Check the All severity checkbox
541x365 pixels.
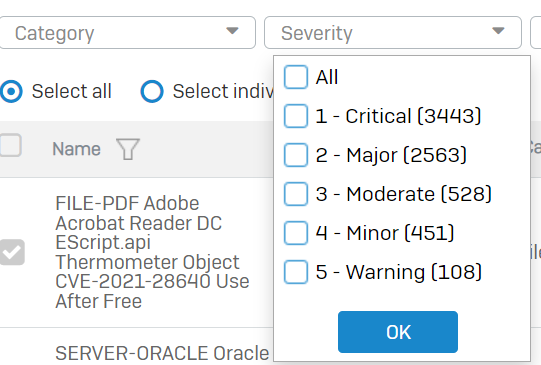tap(296, 77)
